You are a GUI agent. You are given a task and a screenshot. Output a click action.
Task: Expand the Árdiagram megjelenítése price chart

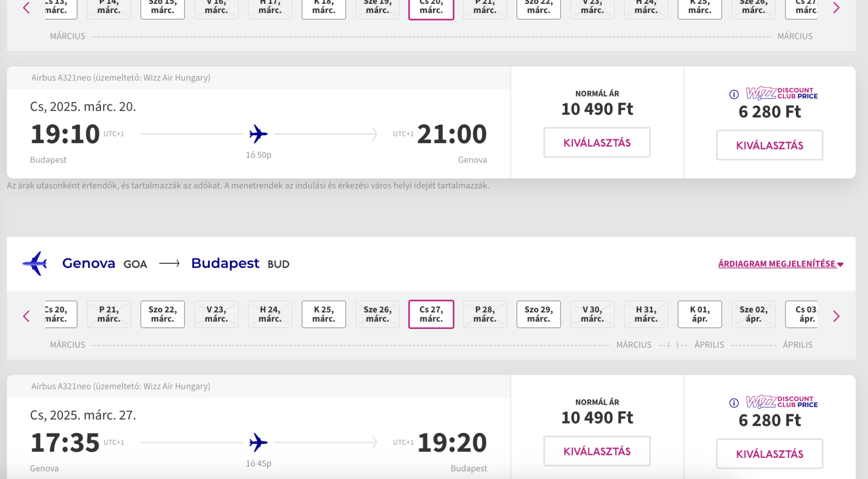click(781, 264)
